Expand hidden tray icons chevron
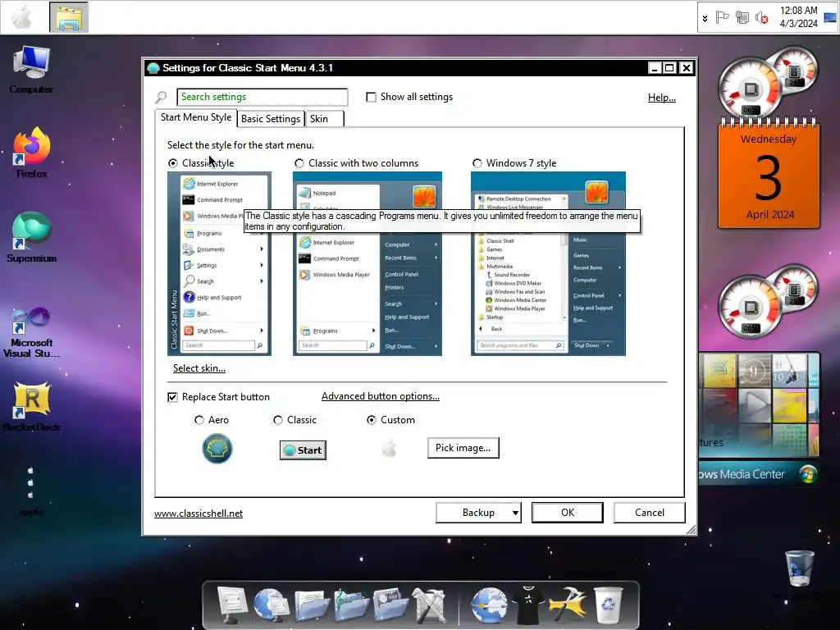This screenshot has height=630, width=840. [705, 18]
